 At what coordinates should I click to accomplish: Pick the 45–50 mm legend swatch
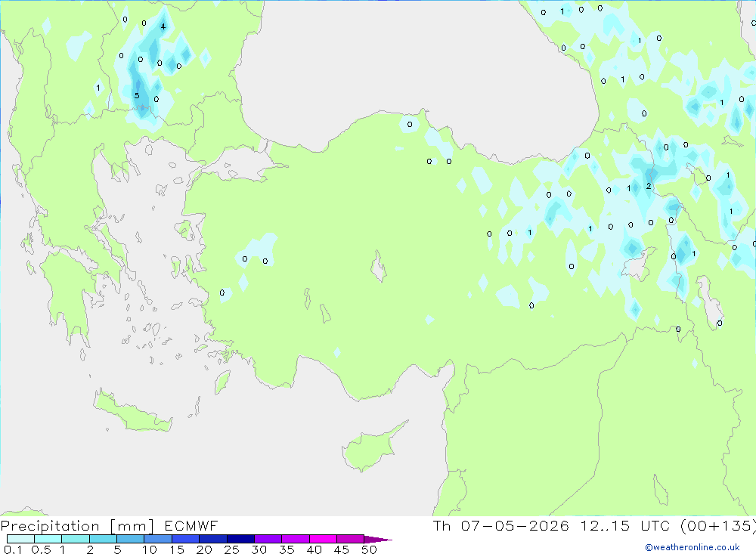click(x=350, y=539)
